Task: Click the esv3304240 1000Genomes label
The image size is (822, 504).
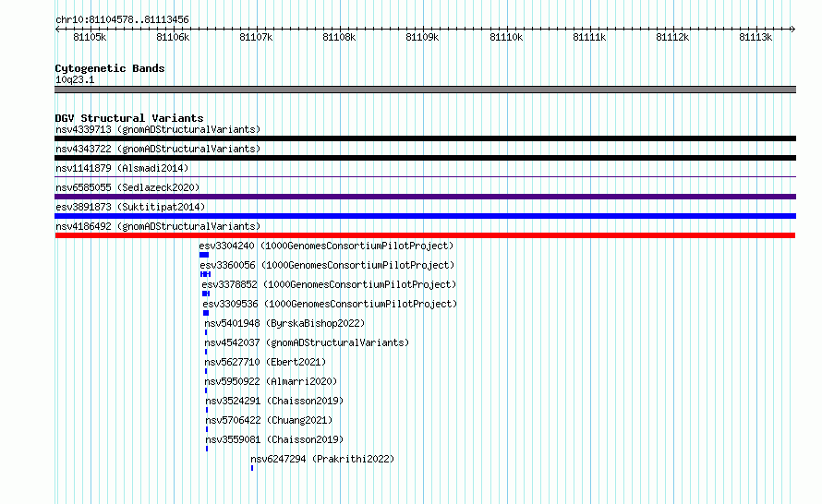Action: (326, 246)
